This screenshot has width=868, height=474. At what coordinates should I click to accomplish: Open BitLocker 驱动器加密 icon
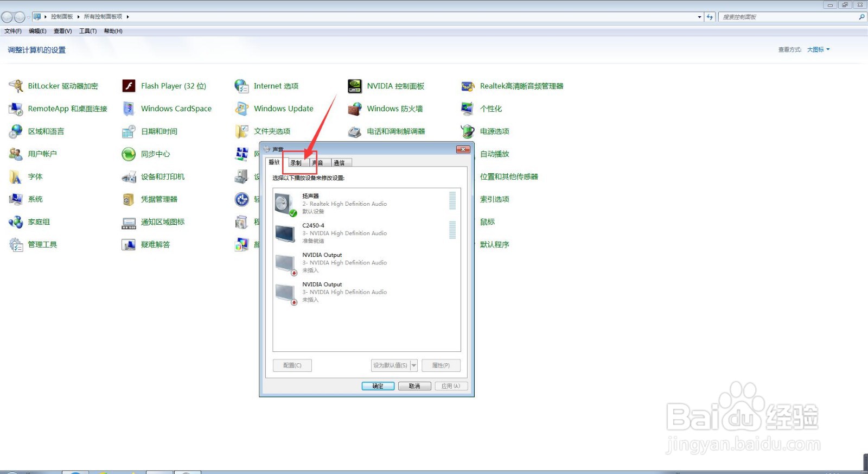pos(16,86)
